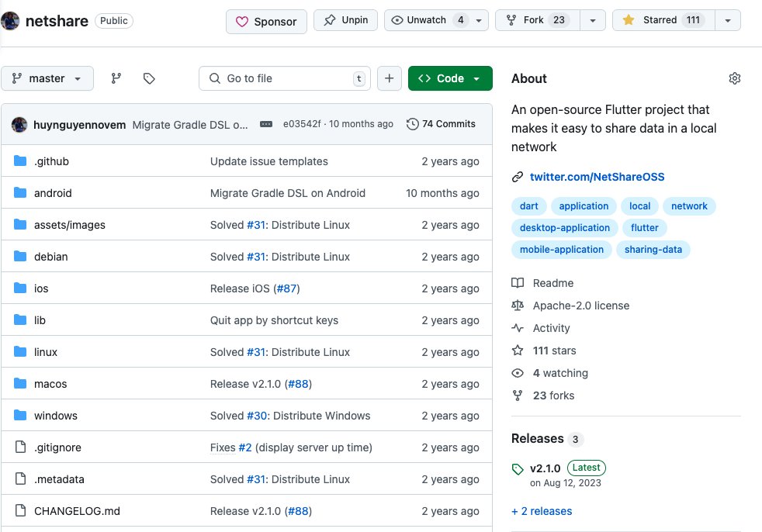Open About settings with the gear icon
Viewport: 762px width, 532px height.
click(735, 78)
